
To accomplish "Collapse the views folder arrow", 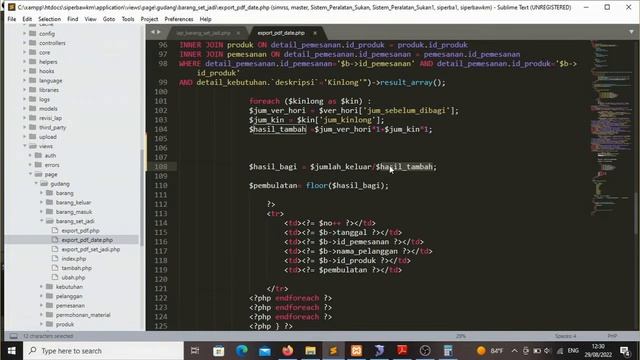I will [x=25, y=146].
